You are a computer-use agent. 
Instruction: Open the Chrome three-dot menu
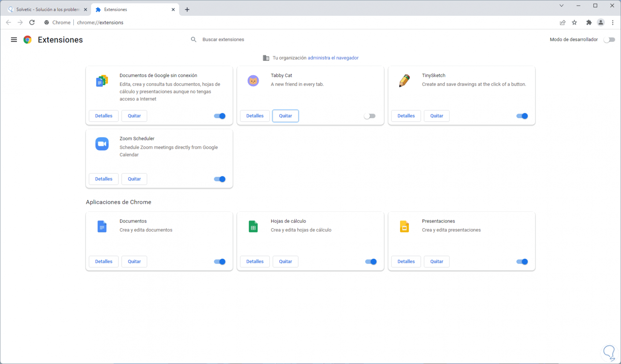[613, 23]
